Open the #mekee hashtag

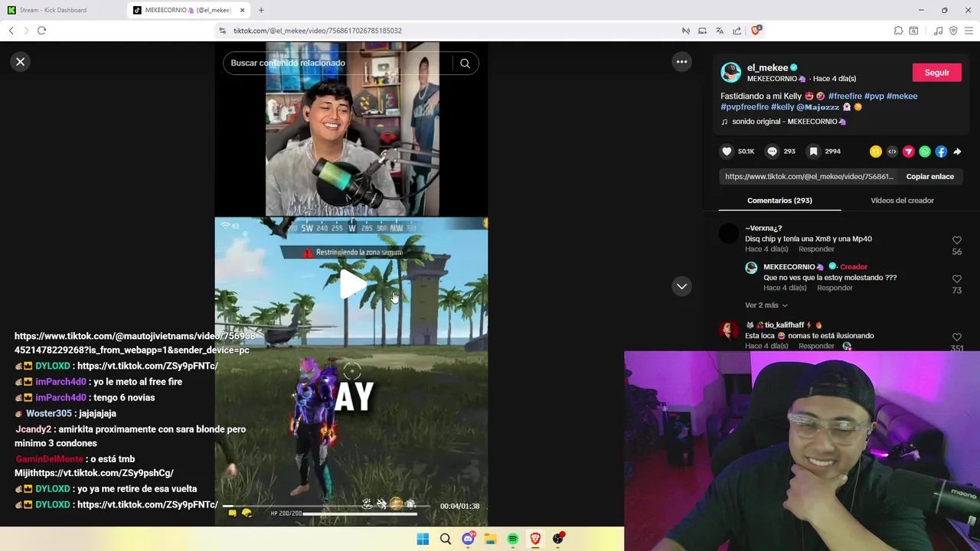902,96
